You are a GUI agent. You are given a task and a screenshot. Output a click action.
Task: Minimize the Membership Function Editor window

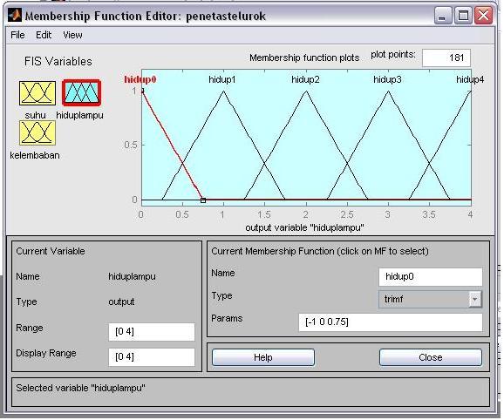click(x=443, y=16)
